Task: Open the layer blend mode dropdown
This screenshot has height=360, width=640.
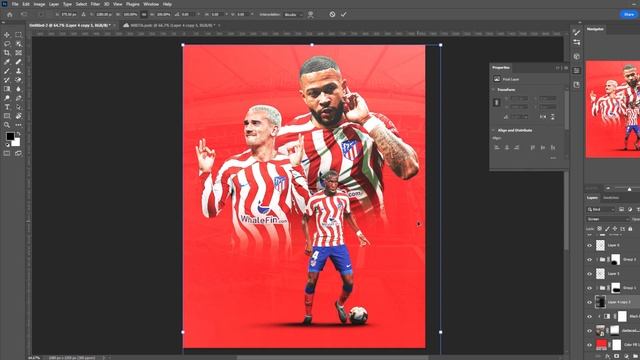Action: pos(608,219)
